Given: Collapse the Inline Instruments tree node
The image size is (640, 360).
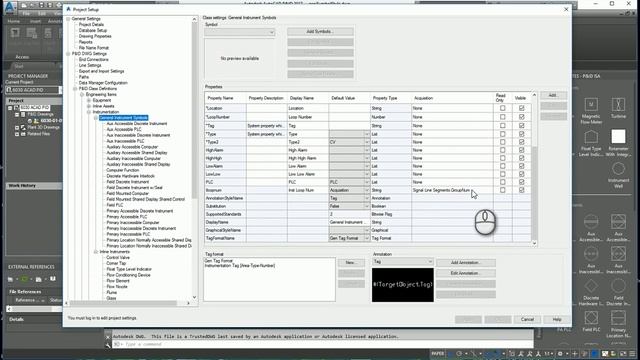Looking at the screenshot, I should [x=96, y=252].
